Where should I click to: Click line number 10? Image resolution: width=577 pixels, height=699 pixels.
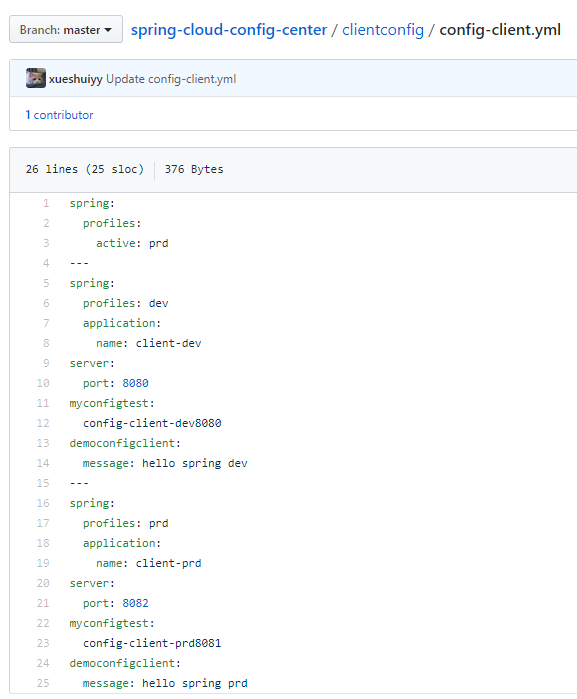point(43,383)
